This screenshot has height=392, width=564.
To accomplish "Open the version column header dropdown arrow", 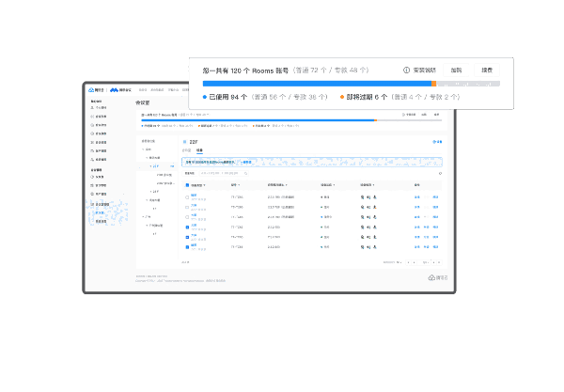I will [287, 185].
